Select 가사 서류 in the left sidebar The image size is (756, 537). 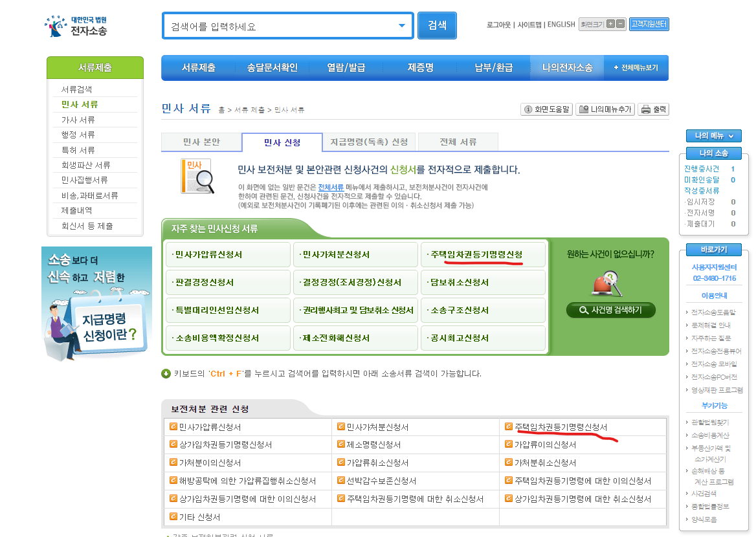78,120
